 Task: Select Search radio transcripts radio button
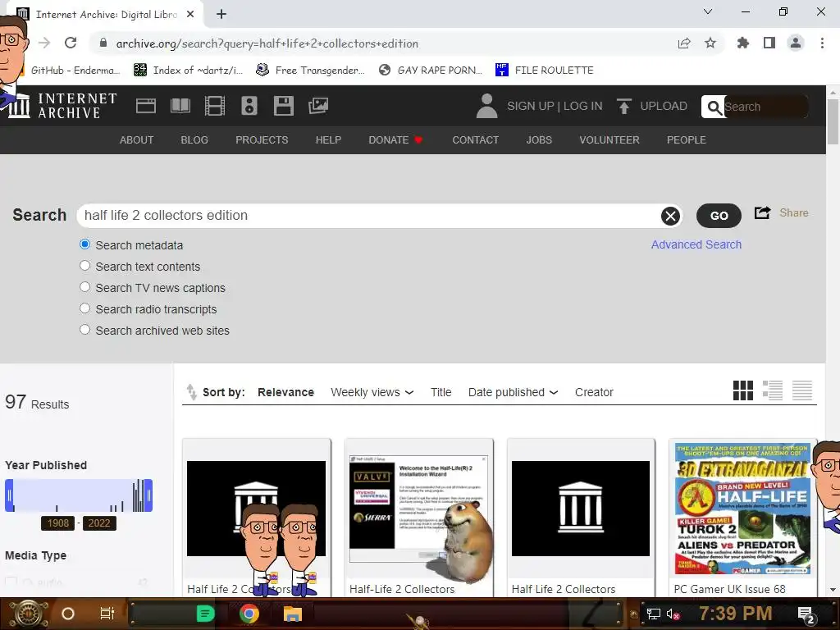point(84,308)
